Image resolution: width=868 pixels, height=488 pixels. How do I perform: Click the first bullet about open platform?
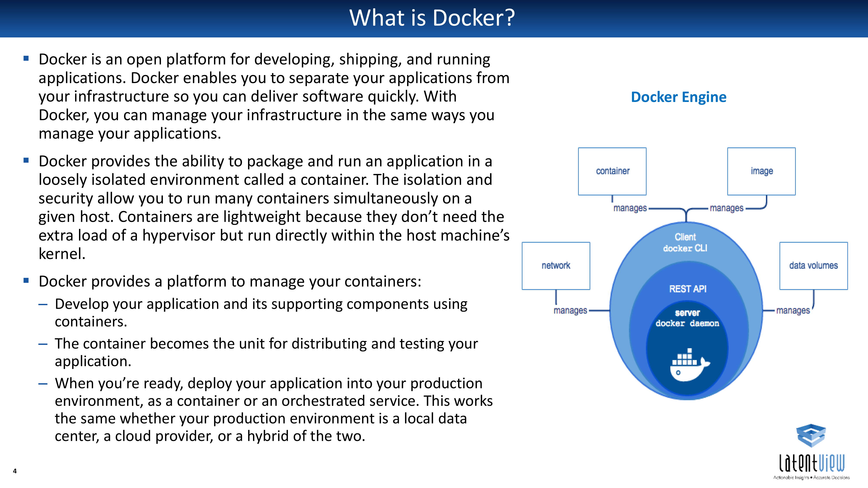click(274, 96)
